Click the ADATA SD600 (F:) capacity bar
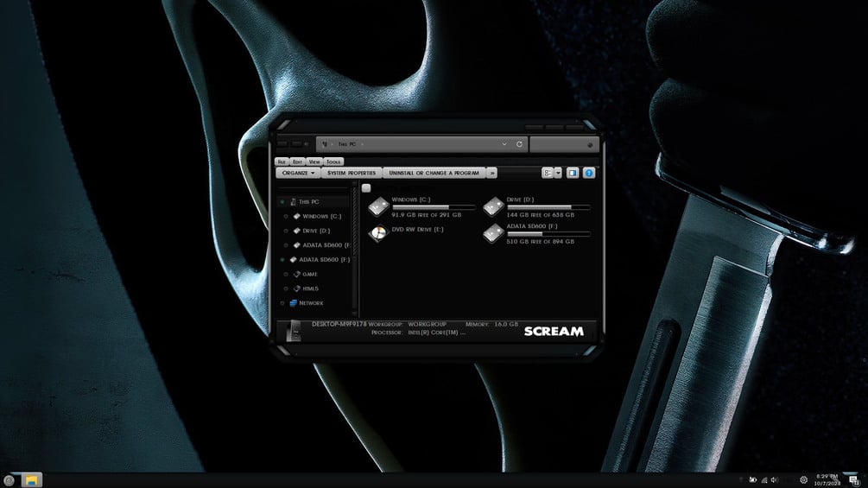Image resolution: width=868 pixels, height=488 pixels. [548, 233]
